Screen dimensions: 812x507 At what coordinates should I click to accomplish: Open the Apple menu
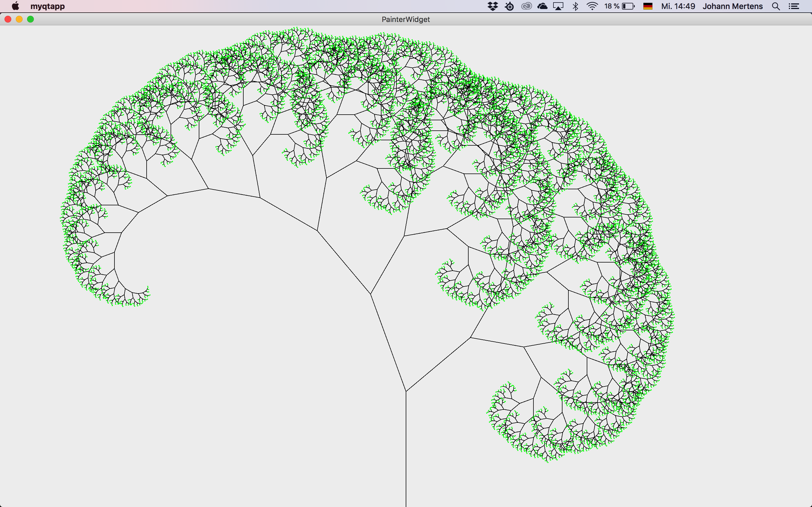pyautogui.click(x=16, y=6)
